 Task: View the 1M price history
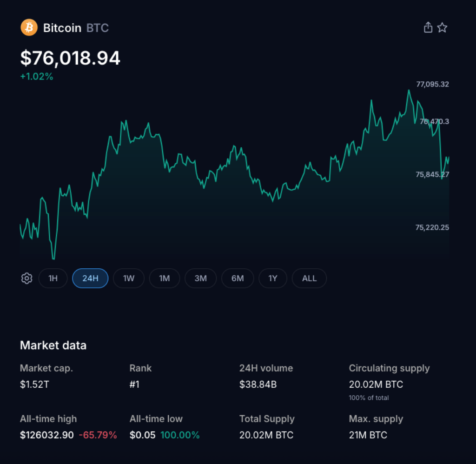tap(165, 278)
